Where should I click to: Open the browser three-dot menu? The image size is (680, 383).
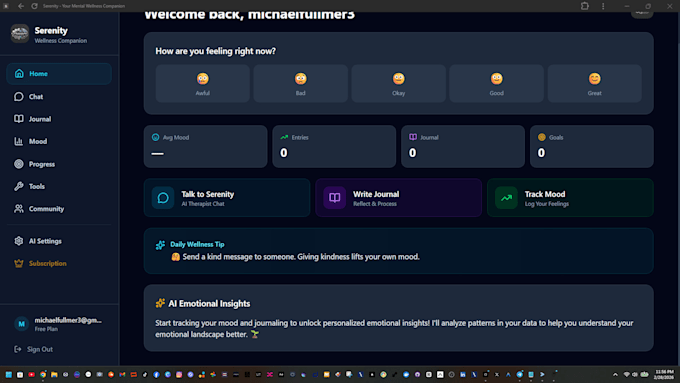pyautogui.click(x=603, y=6)
